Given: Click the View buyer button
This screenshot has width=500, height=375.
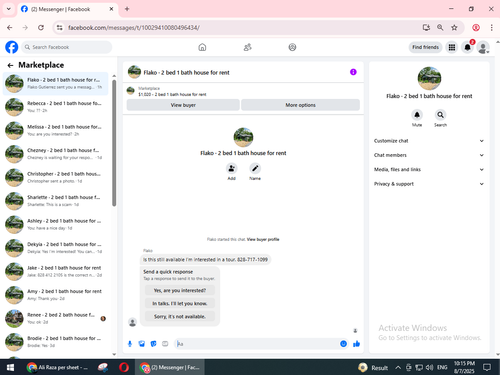Looking at the screenshot, I should [x=183, y=105].
